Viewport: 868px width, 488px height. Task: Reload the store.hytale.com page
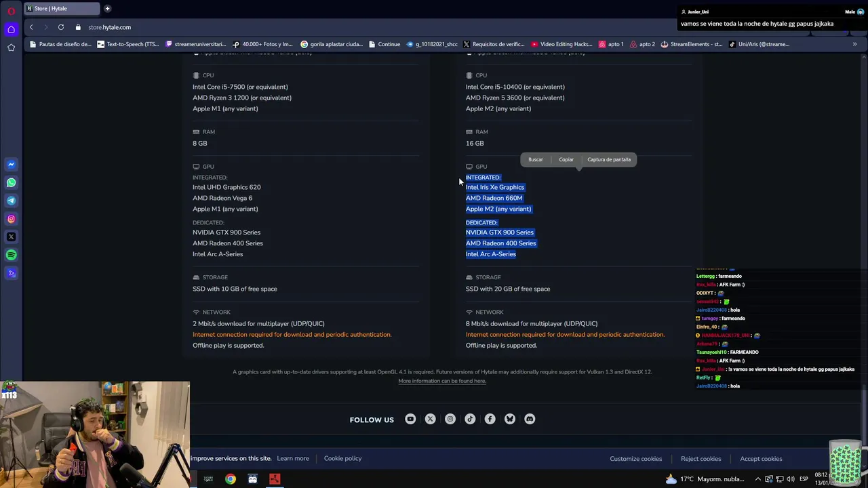[61, 27]
